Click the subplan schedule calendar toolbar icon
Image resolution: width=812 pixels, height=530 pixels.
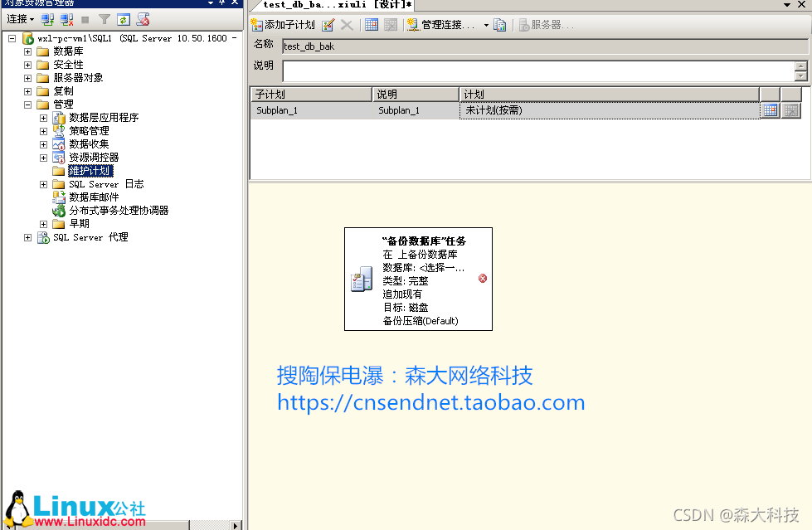tap(372, 25)
